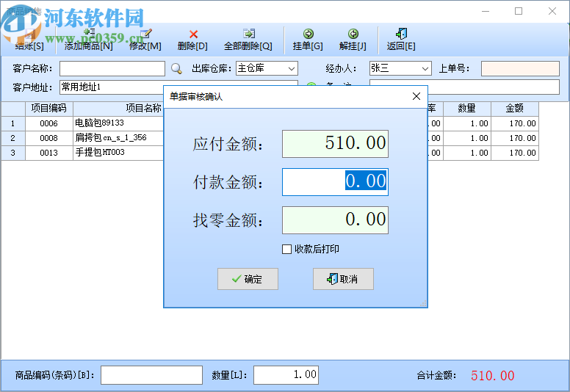Click the 项目编码 column header

(x=49, y=108)
